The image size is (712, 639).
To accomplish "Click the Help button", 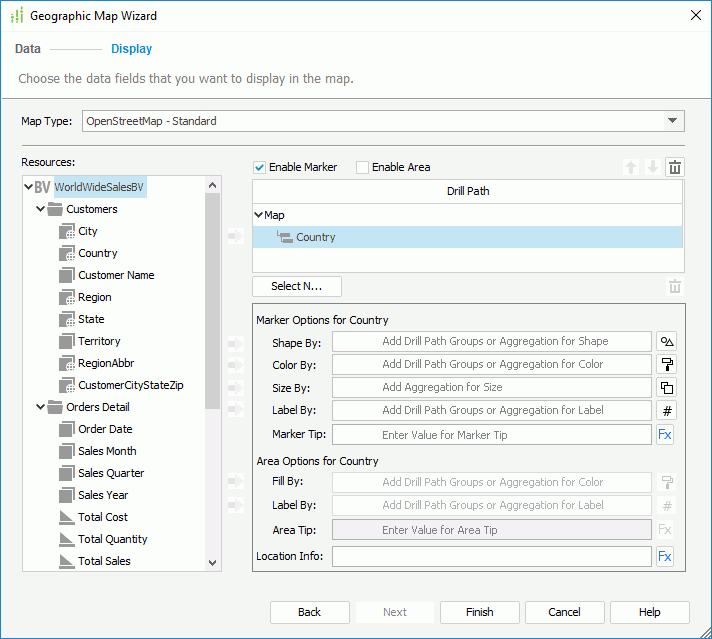I will click(649, 612).
